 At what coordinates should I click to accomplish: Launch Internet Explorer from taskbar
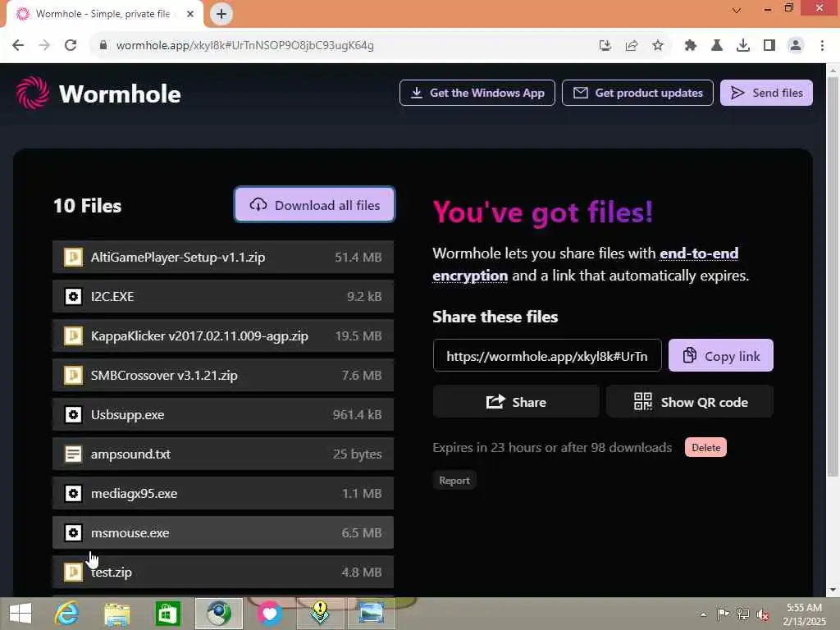pyautogui.click(x=66, y=614)
